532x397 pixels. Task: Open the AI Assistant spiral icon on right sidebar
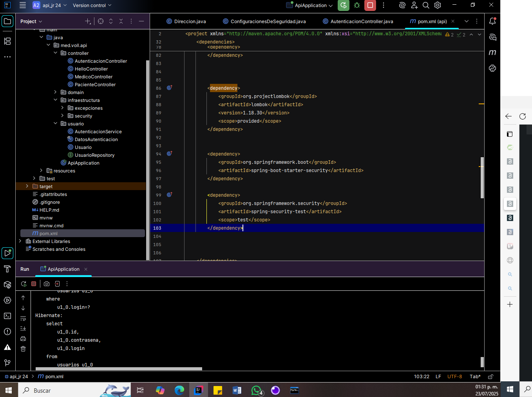click(x=492, y=37)
